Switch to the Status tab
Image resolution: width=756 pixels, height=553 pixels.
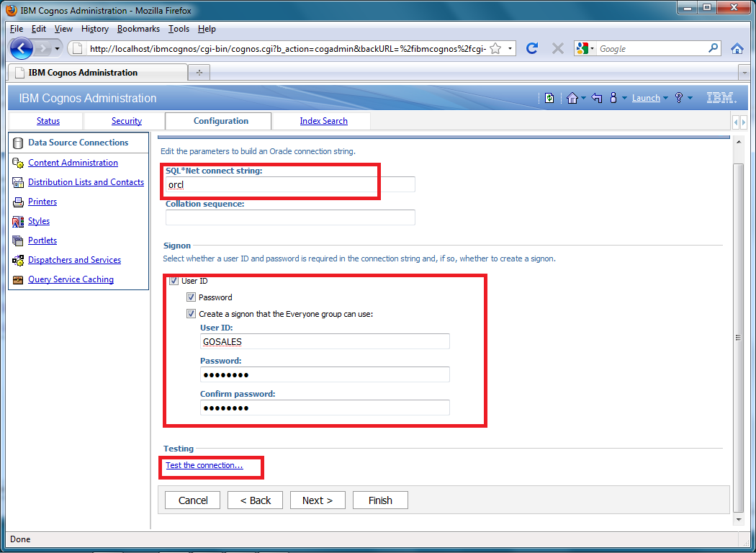coord(48,121)
